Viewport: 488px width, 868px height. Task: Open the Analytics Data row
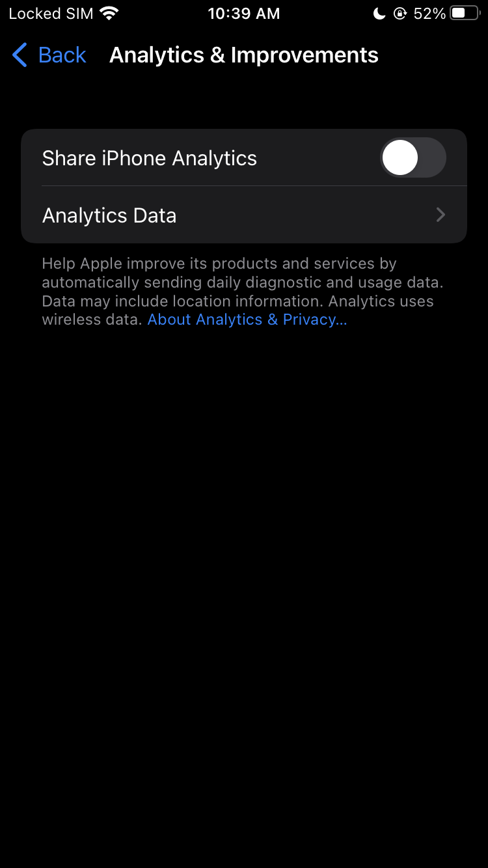pos(195,215)
